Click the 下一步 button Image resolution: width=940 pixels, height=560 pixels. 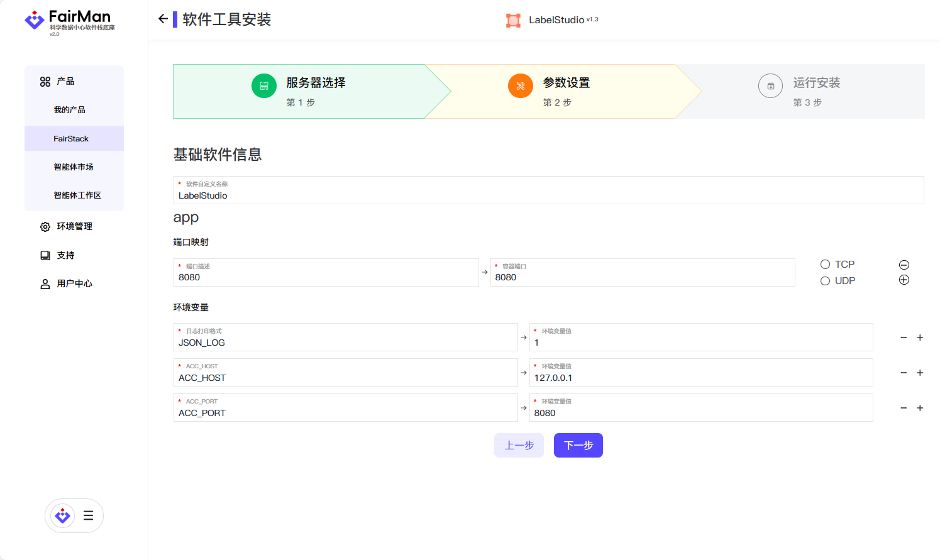point(578,446)
